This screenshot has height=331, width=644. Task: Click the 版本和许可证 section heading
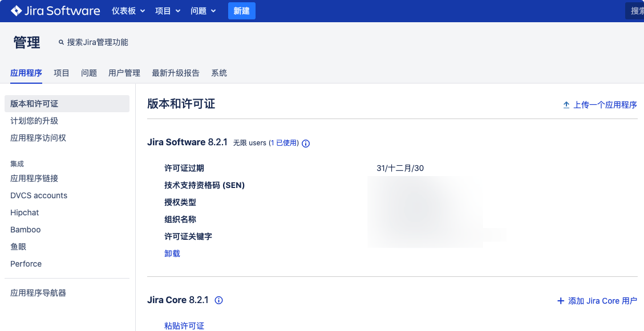click(181, 104)
